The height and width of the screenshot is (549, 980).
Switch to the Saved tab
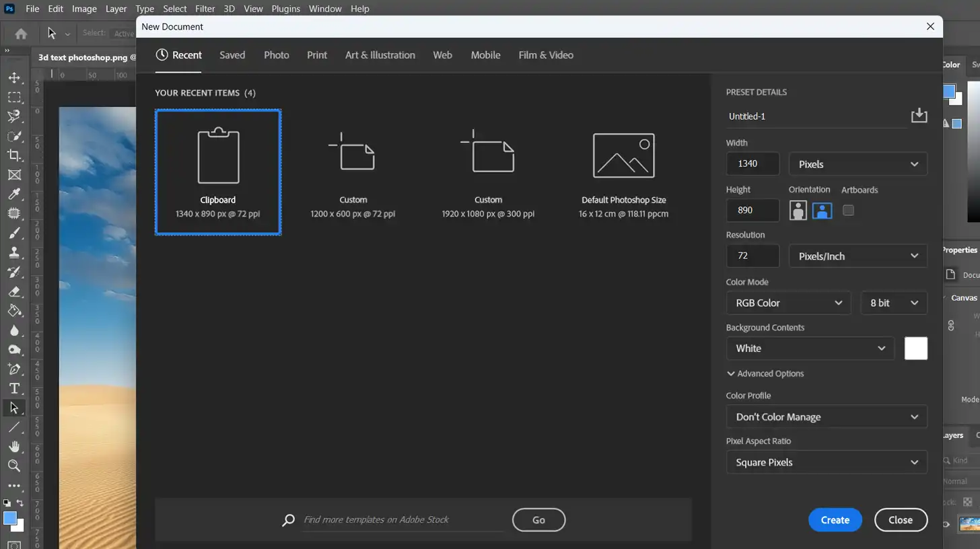coord(232,55)
